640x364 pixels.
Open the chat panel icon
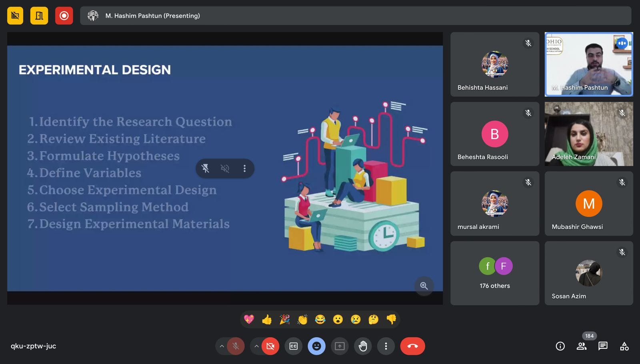(603, 346)
